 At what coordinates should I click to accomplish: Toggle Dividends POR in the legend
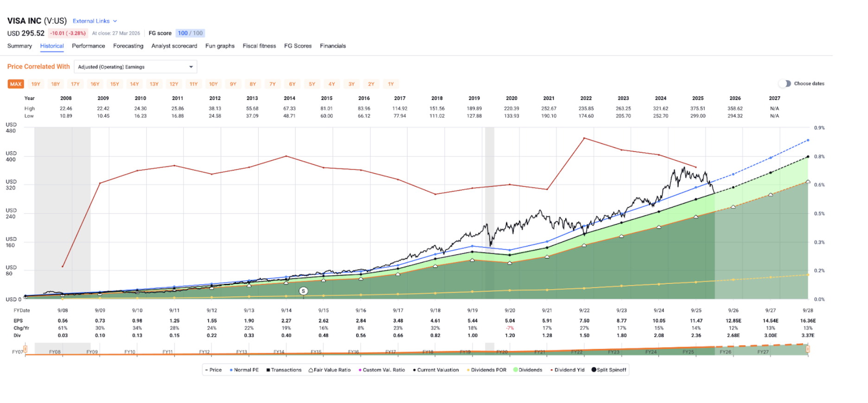486,370
